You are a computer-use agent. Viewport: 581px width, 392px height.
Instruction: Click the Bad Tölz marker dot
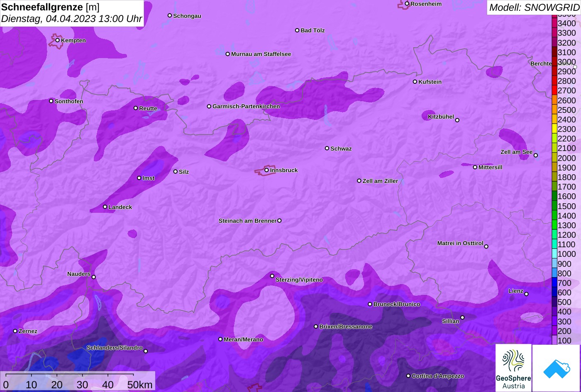(x=297, y=30)
